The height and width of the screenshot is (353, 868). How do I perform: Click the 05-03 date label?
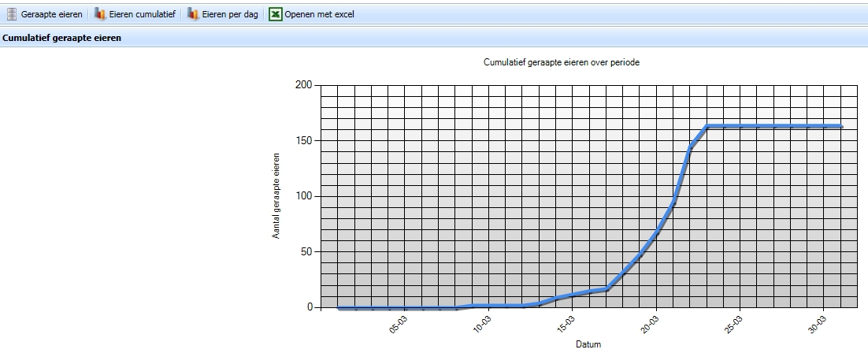point(399,325)
